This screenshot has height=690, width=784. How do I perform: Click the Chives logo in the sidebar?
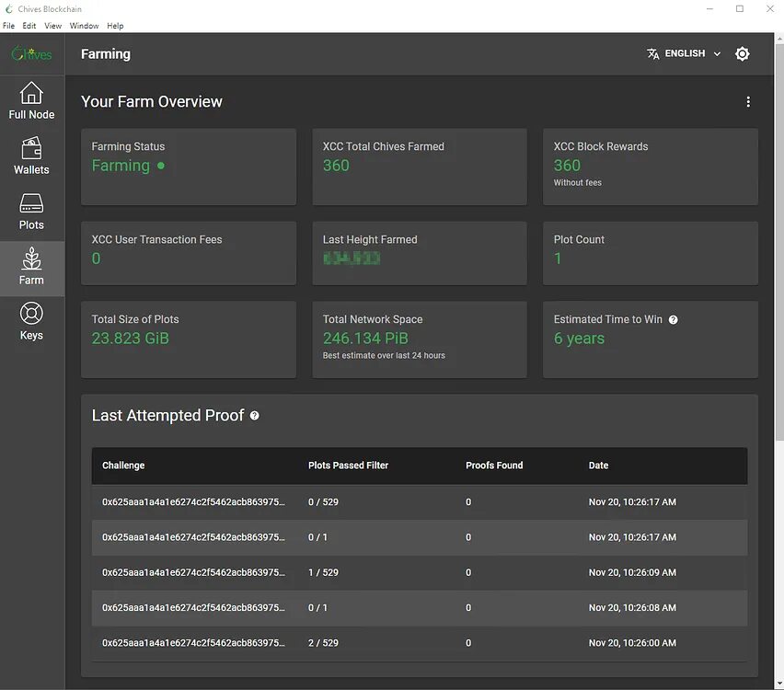pos(31,54)
